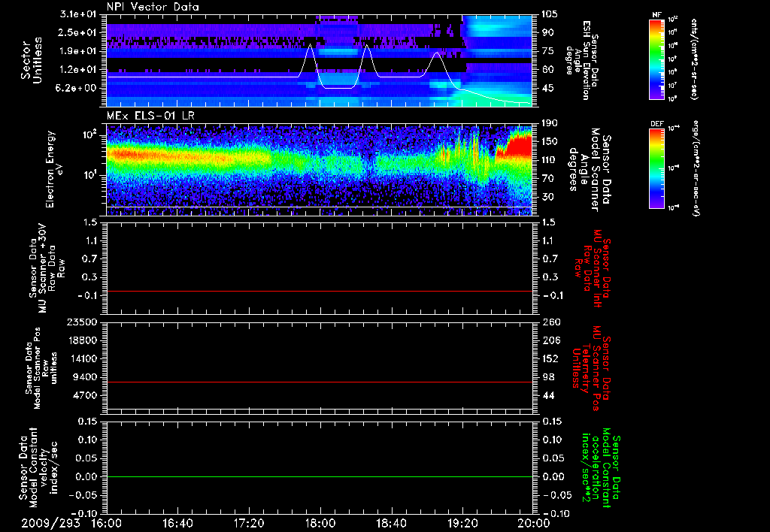This screenshot has width=770, height=532.
Task: Click the 18:40 time axis label
Action: click(391, 523)
